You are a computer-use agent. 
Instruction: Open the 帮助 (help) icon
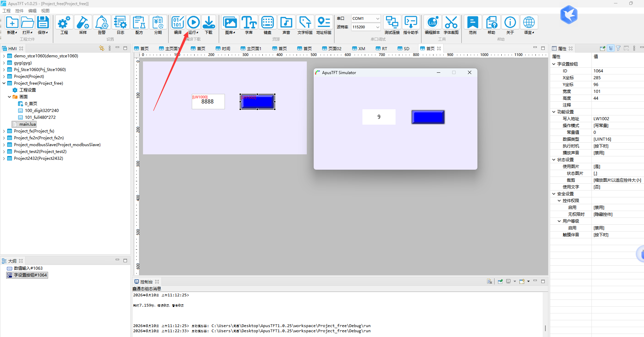[491, 23]
